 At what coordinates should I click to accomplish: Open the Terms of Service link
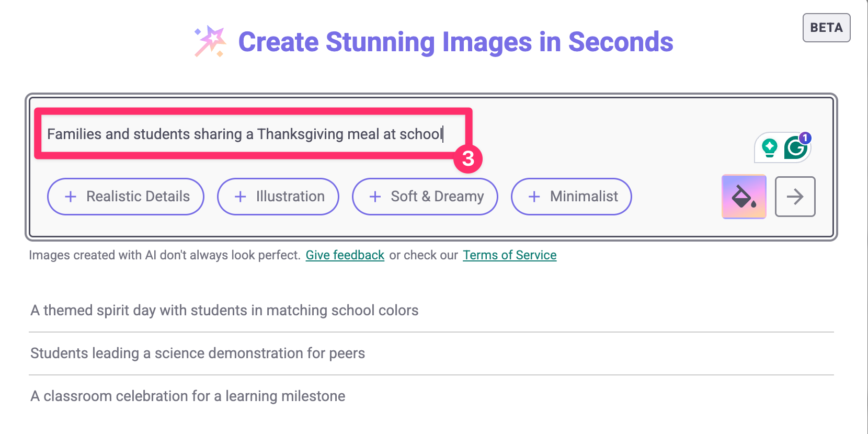point(509,255)
